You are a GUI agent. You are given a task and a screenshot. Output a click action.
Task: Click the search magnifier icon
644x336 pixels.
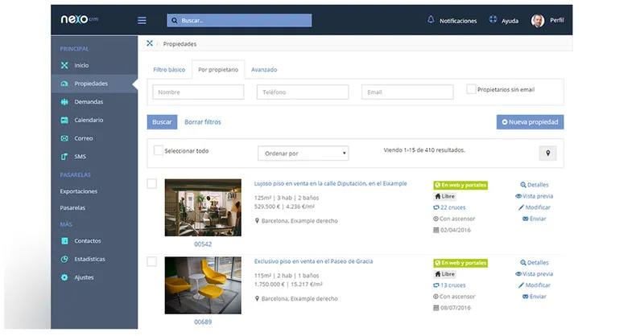175,21
